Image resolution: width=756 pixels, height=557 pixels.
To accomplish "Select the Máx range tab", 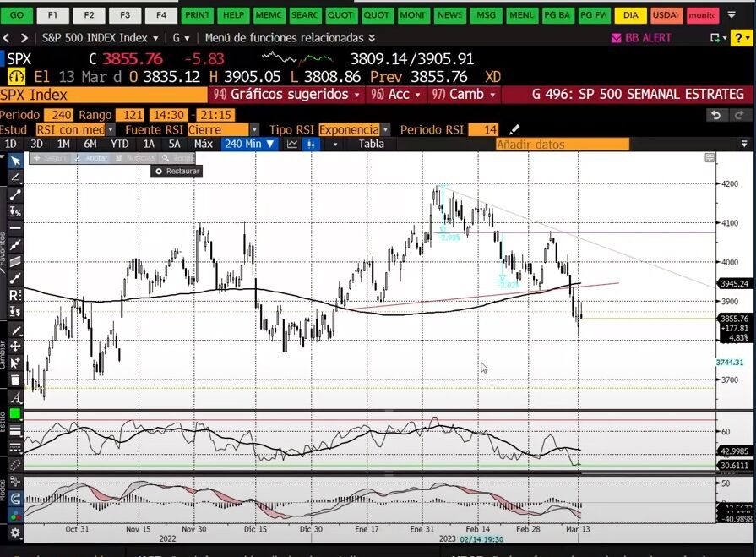I will (203, 144).
